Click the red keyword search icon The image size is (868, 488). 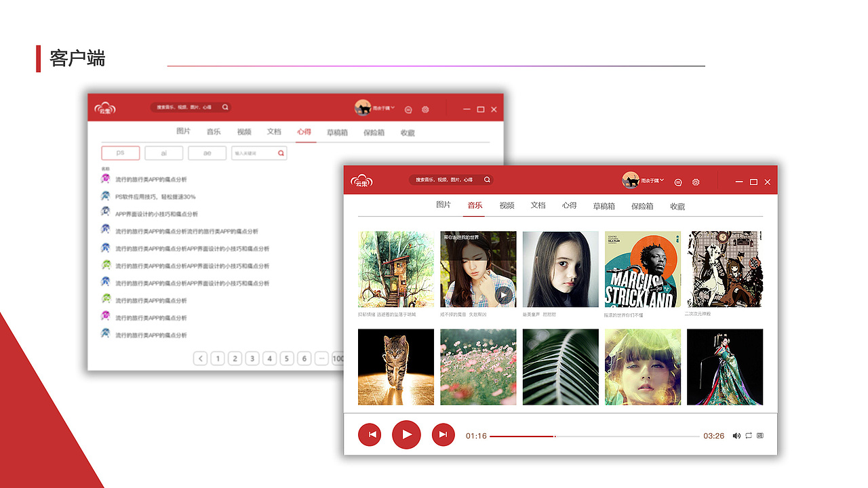click(281, 153)
